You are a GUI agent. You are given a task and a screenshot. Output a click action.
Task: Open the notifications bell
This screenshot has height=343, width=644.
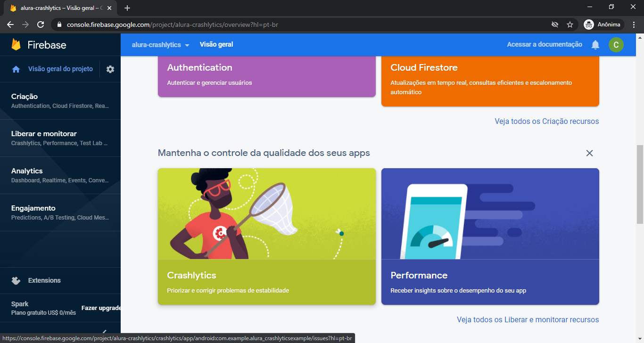point(595,45)
